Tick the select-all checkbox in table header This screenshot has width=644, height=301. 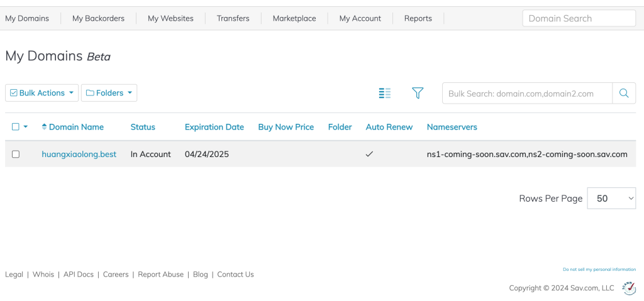click(x=16, y=127)
